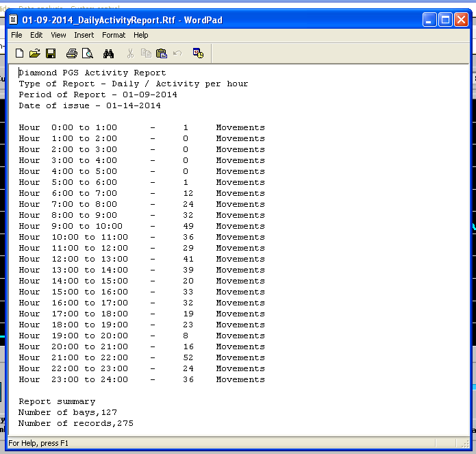Click the 'Hour 19:00 to 20:00' row

click(x=142, y=336)
